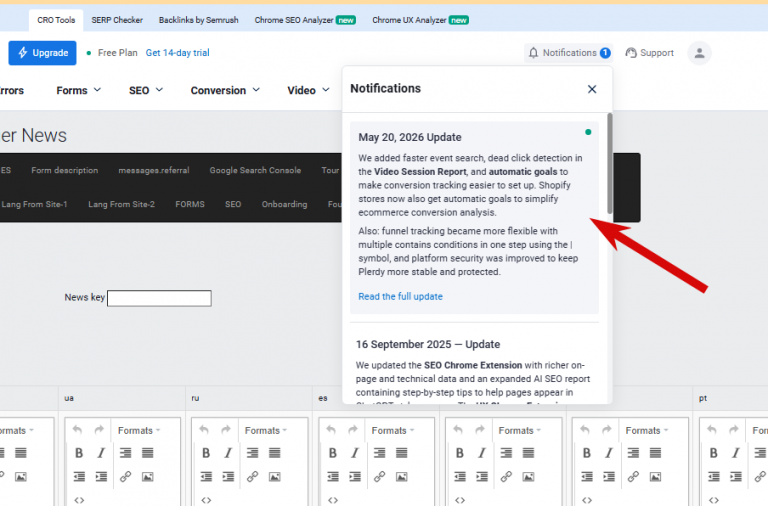Redo in the ua editor toolbar

[99, 430]
